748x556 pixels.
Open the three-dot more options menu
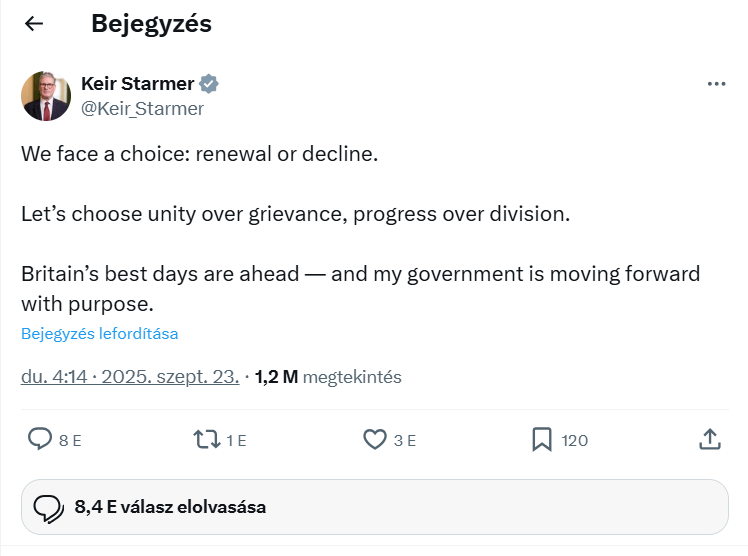(716, 84)
